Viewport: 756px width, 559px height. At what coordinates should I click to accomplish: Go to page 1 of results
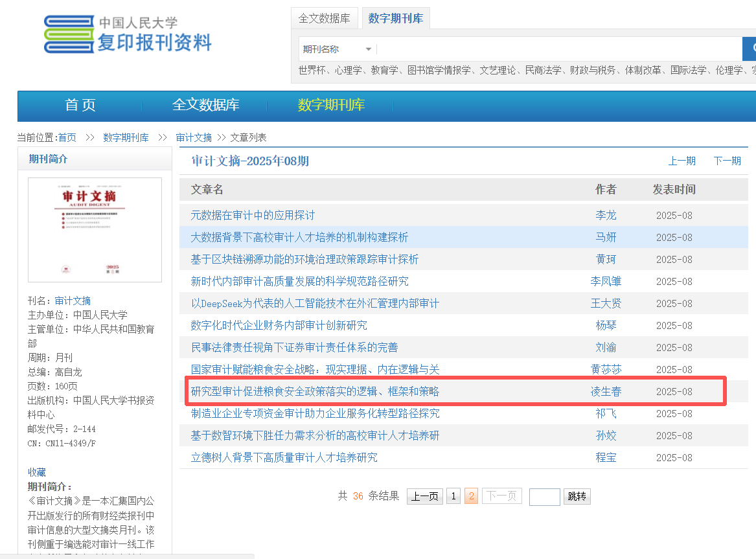pyautogui.click(x=453, y=497)
